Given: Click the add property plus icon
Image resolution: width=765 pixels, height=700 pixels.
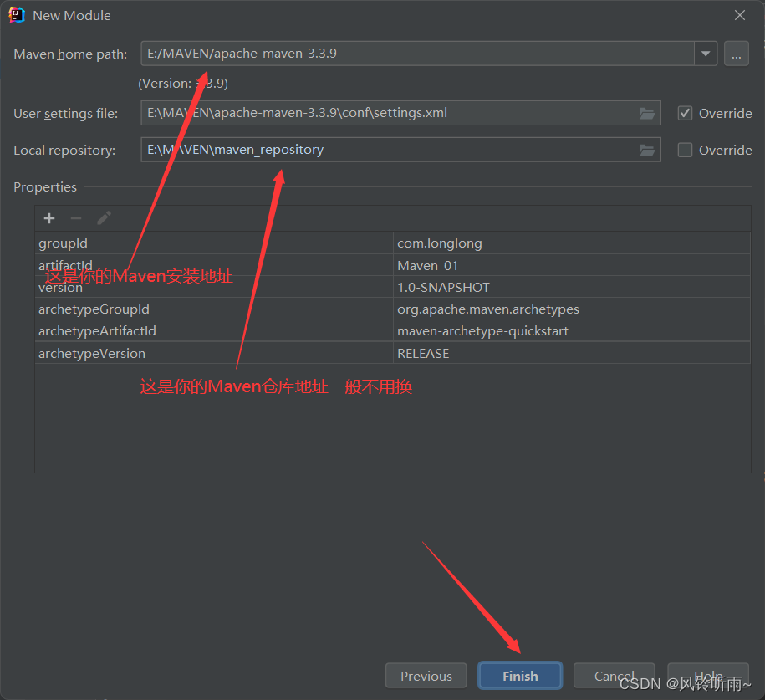Looking at the screenshot, I should pyautogui.click(x=49, y=218).
